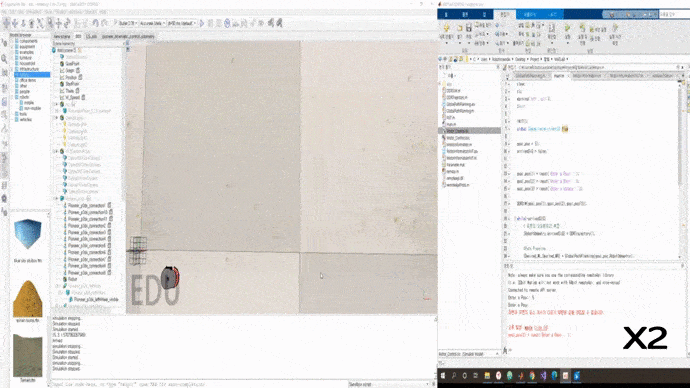
Task: Open the furniture folder in model browser
Action: pos(26,58)
